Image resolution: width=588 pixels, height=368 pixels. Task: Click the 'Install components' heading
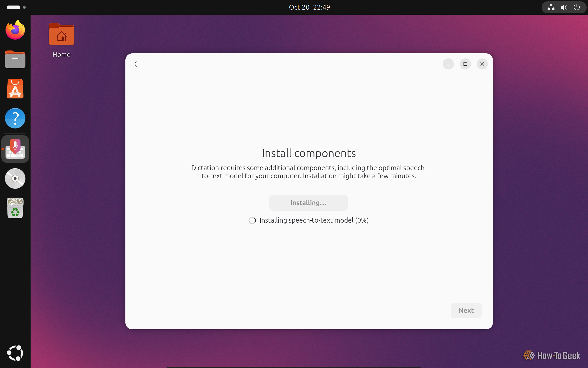point(309,153)
